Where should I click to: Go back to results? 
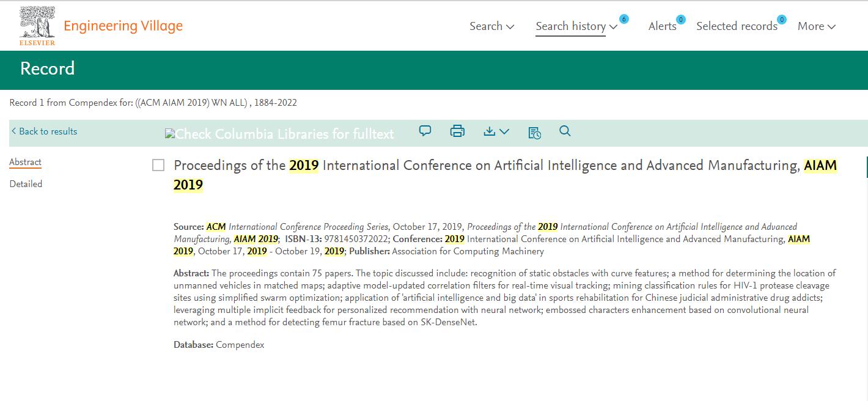[x=44, y=131]
